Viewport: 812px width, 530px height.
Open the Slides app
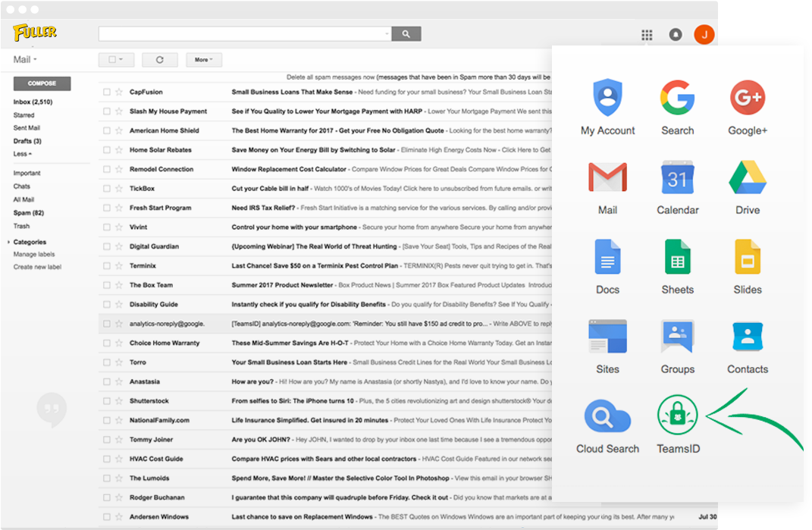(748, 267)
